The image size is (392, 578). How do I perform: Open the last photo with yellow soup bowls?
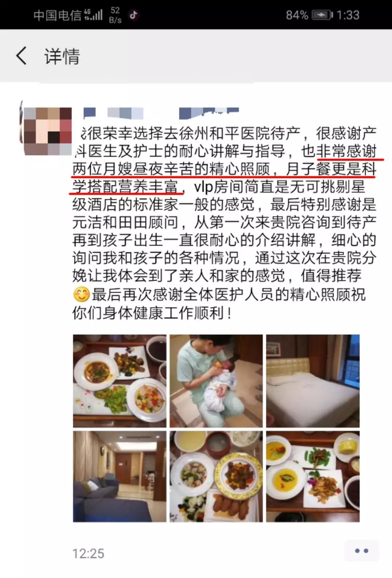(x=313, y=476)
